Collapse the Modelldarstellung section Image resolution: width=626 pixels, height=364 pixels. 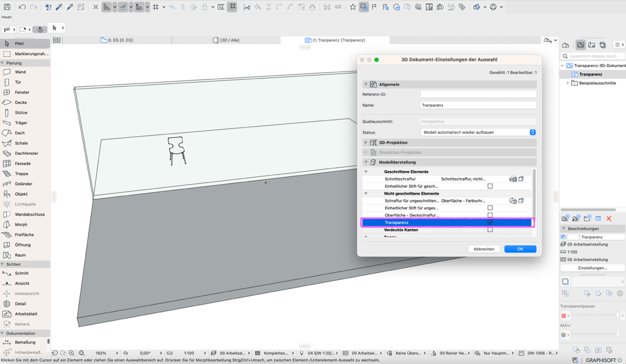coord(366,162)
